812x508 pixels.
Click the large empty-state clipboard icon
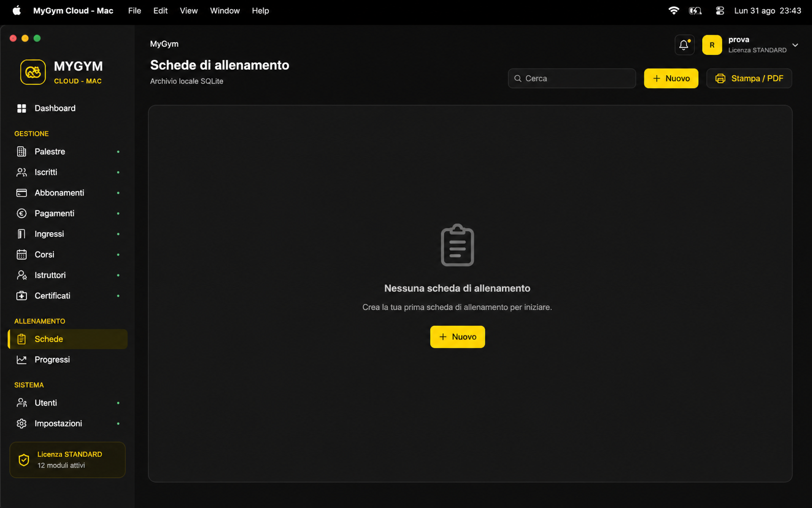457,245
